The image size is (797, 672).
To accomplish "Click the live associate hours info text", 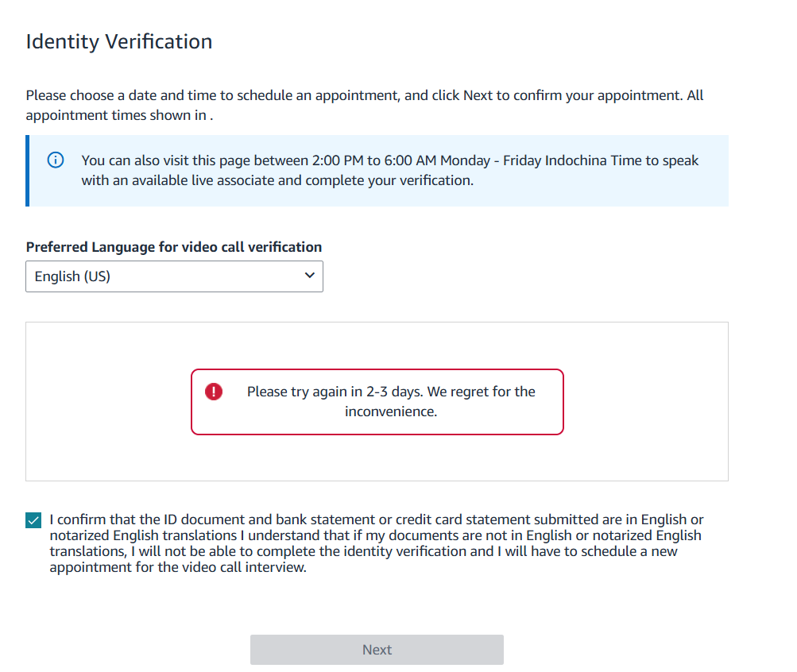I will pos(390,170).
